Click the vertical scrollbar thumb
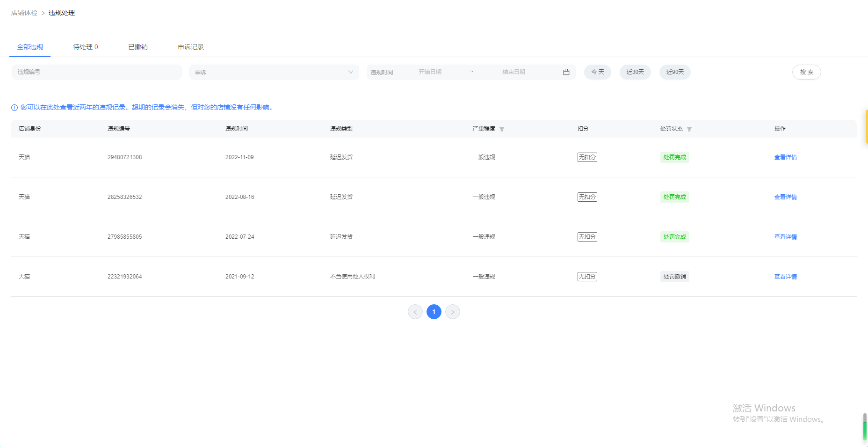Viewport: 868px width, 447px height. pyautogui.click(x=865, y=427)
